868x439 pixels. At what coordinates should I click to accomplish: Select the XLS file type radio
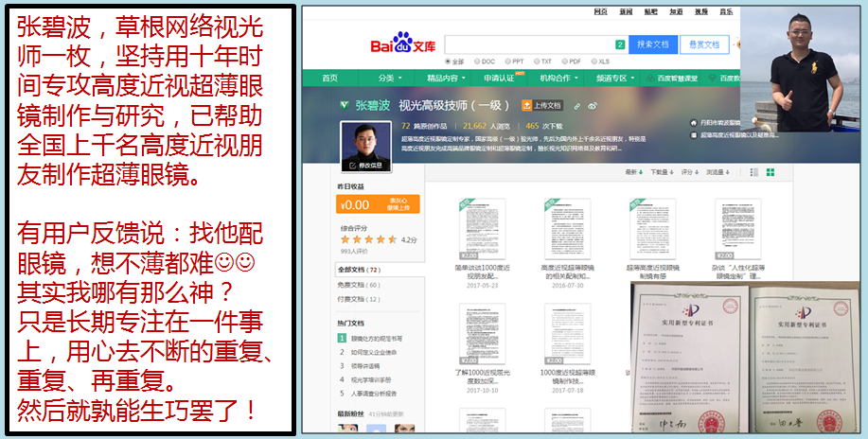(x=594, y=61)
